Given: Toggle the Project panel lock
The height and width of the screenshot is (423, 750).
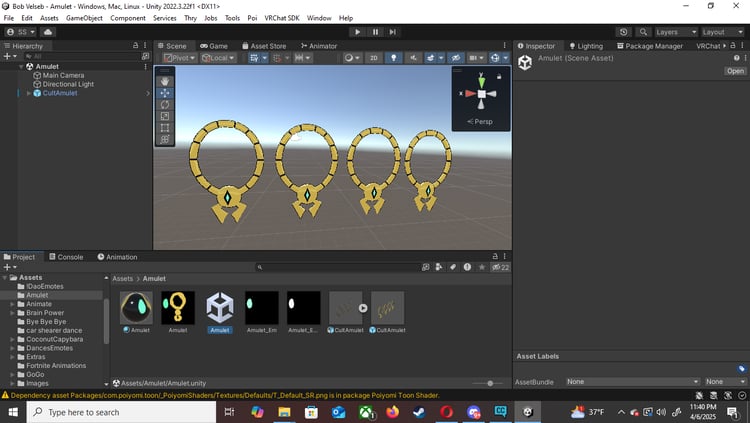Looking at the screenshot, I should coord(495,256).
